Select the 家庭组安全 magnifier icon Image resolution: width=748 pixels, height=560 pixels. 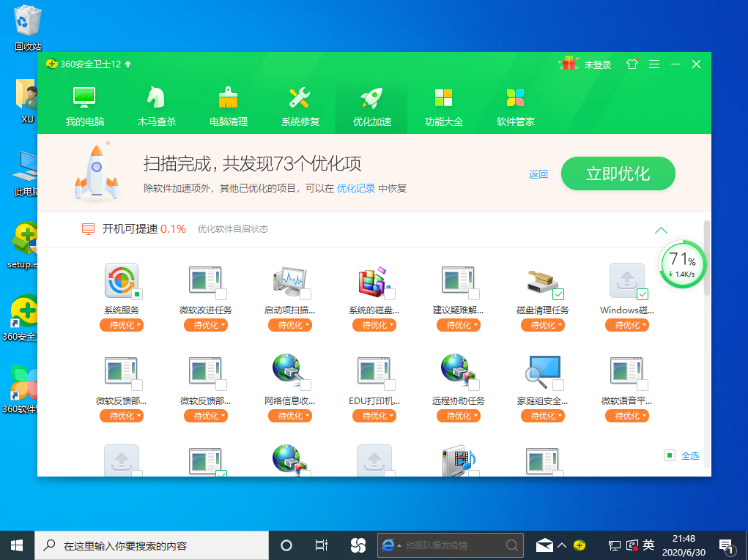(543, 370)
